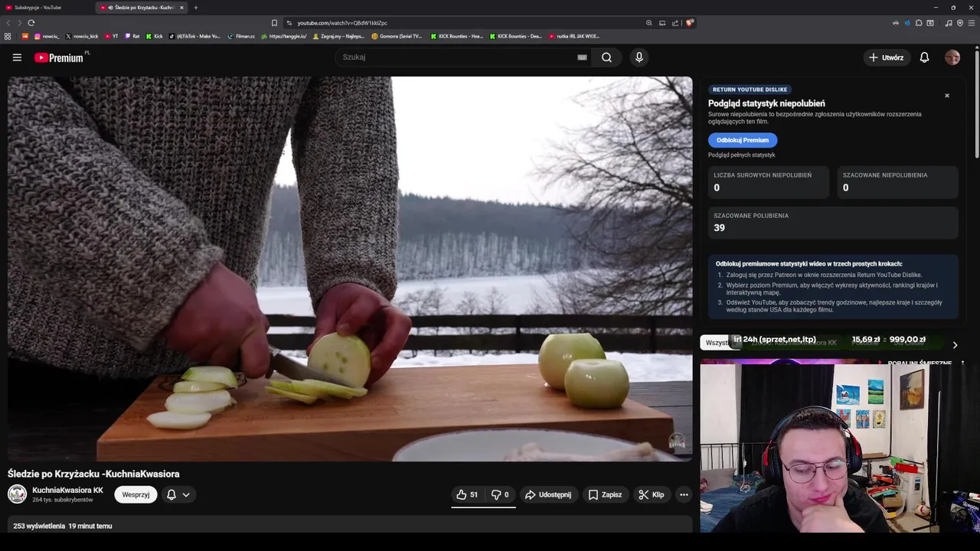Click the share page icon in address bar

point(675,23)
